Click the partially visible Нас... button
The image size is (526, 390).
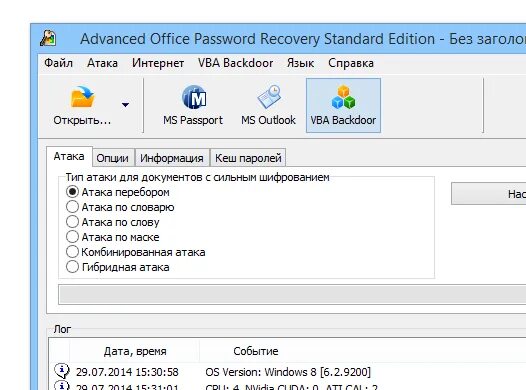pos(488,193)
